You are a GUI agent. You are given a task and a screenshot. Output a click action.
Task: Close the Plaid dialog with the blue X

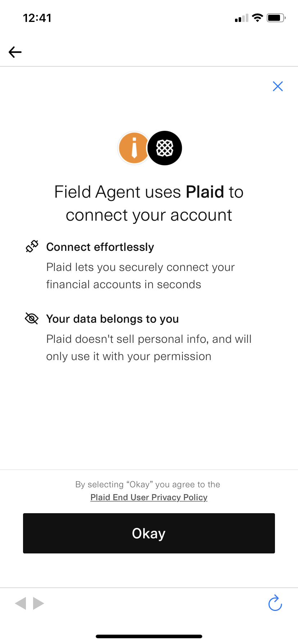click(278, 86)
